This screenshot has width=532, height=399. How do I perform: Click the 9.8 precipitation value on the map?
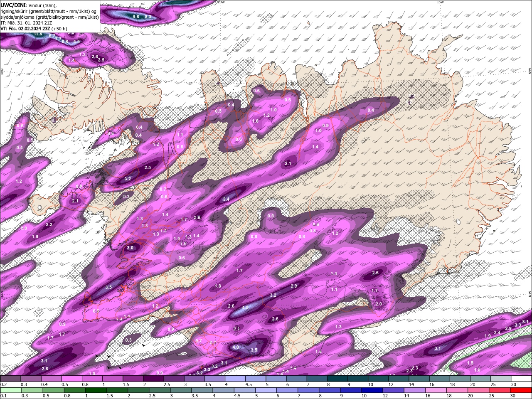pos(136,17)
